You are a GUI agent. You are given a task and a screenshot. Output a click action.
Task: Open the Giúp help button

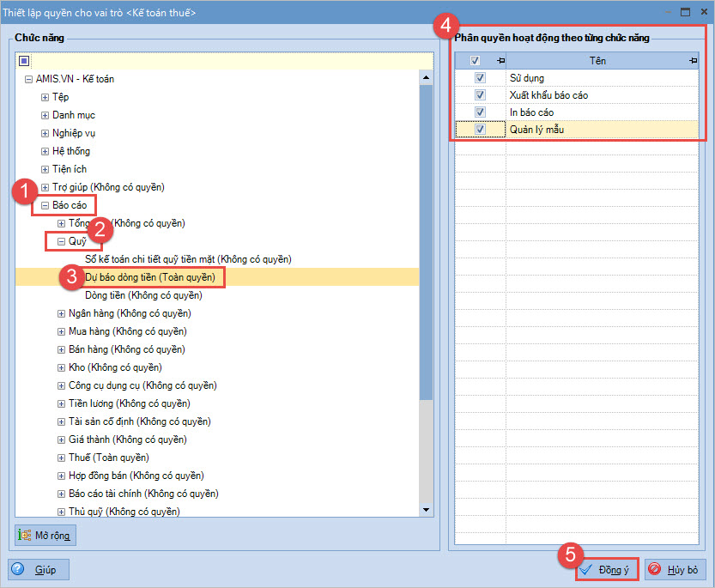click(39, 569)
